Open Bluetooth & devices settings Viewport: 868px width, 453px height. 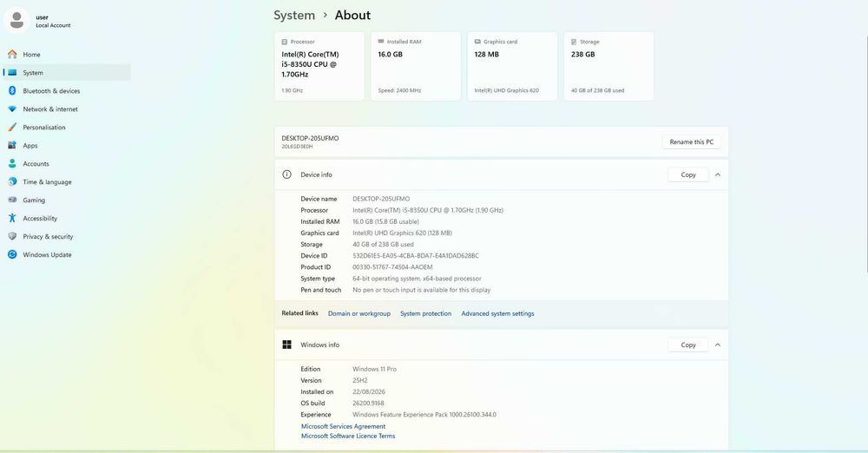coord(67,91)
